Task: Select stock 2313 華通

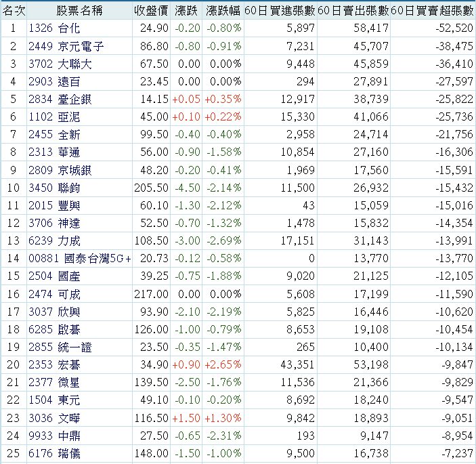Action: coord(54,152)
